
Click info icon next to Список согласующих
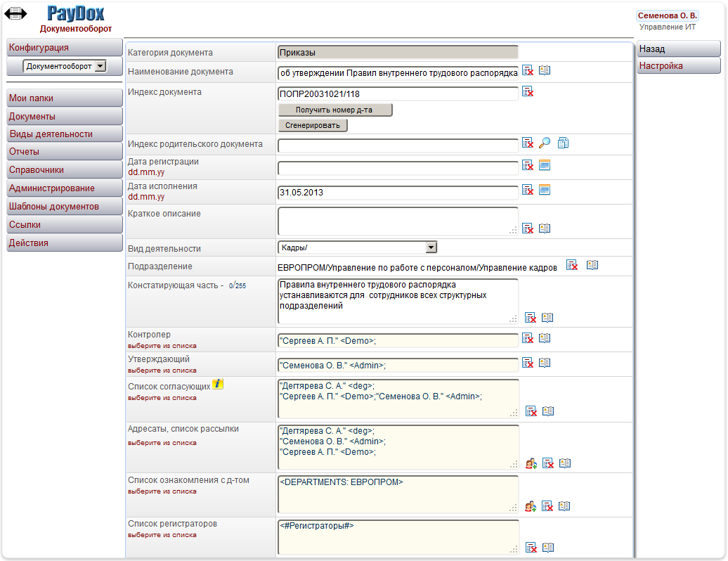(218, 384)
